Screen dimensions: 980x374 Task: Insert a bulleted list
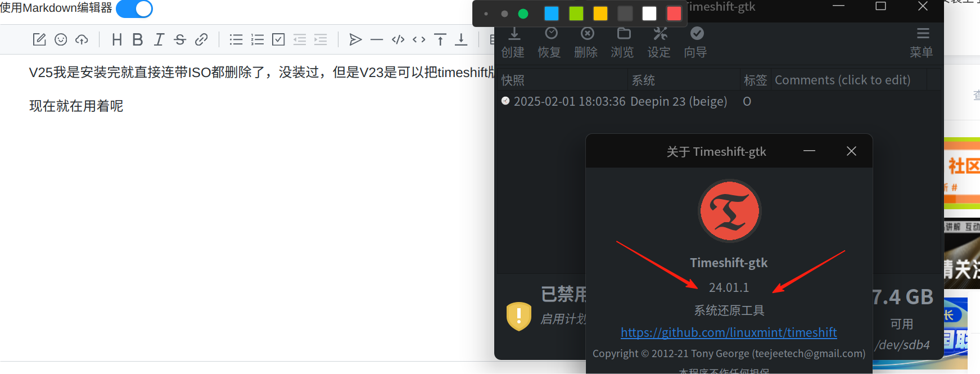pyautogui.click(x=236, y=39)
